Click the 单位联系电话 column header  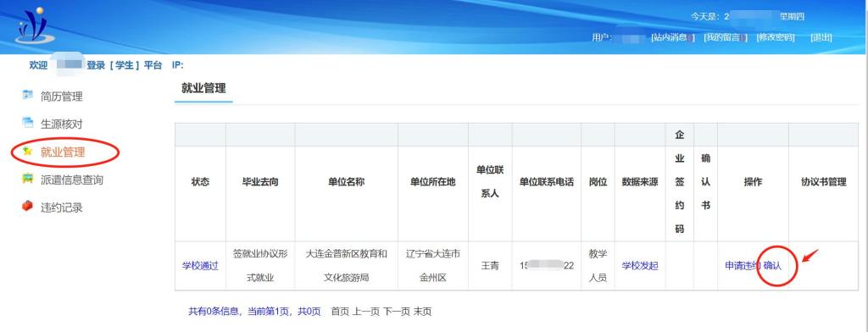point(547,182)
